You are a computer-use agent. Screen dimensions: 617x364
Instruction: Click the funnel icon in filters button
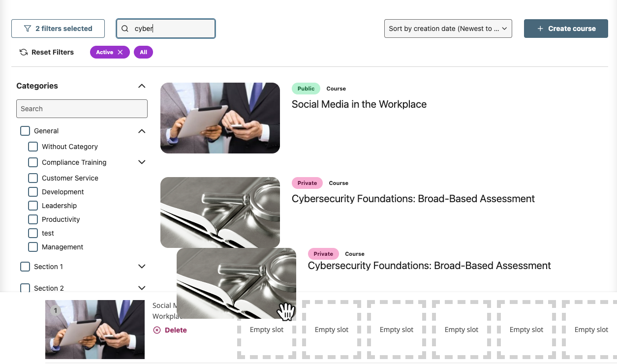pos(28,29)
